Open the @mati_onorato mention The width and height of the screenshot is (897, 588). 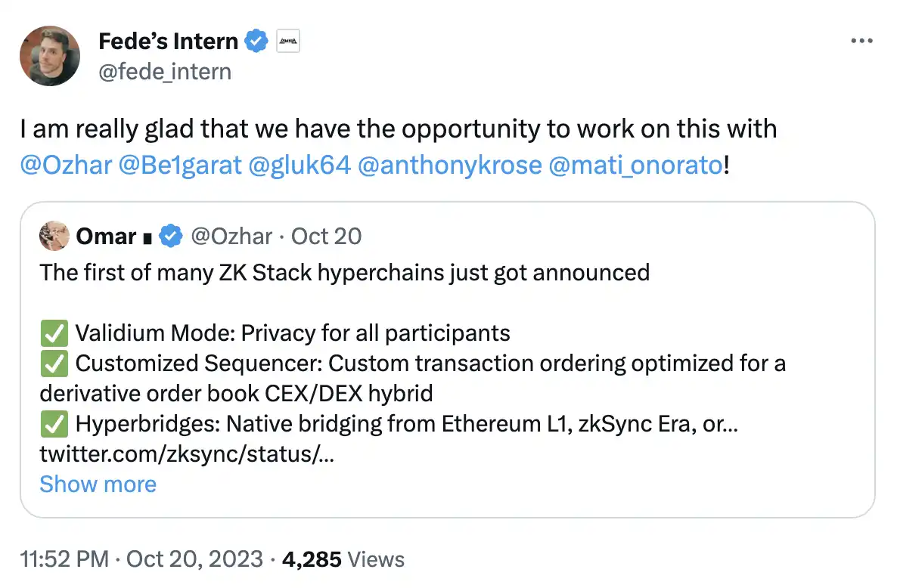point(635,165)
